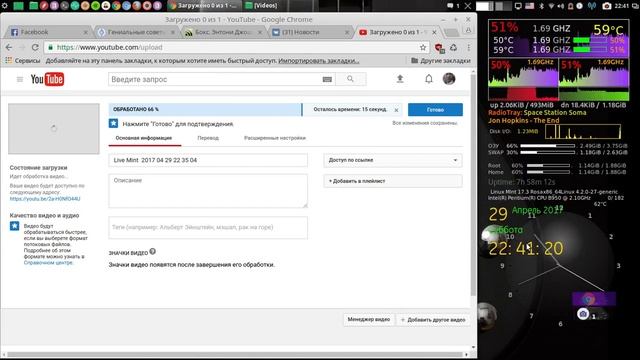Click the panel clock showing 22:41
Screen dimensions: 640x360
621,6
